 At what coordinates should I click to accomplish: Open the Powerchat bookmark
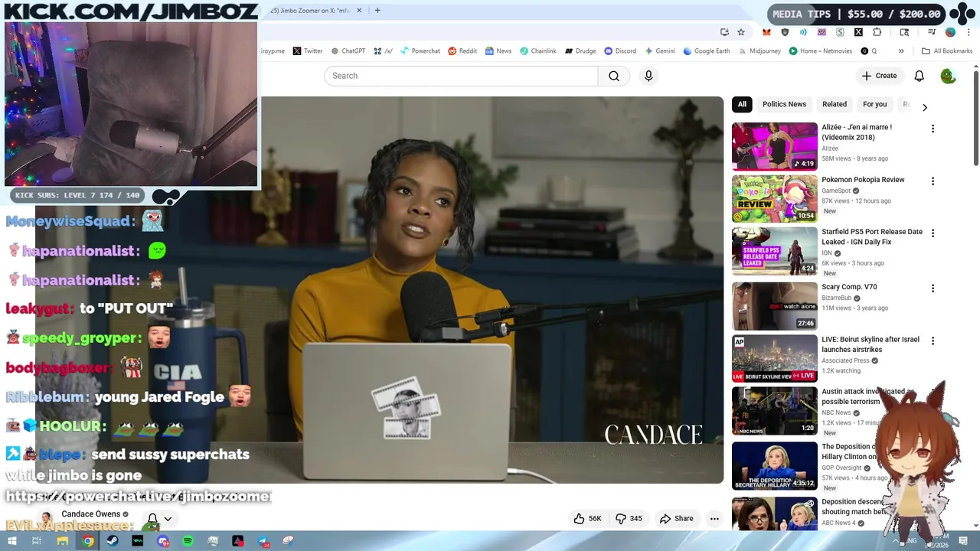[420, 51]
